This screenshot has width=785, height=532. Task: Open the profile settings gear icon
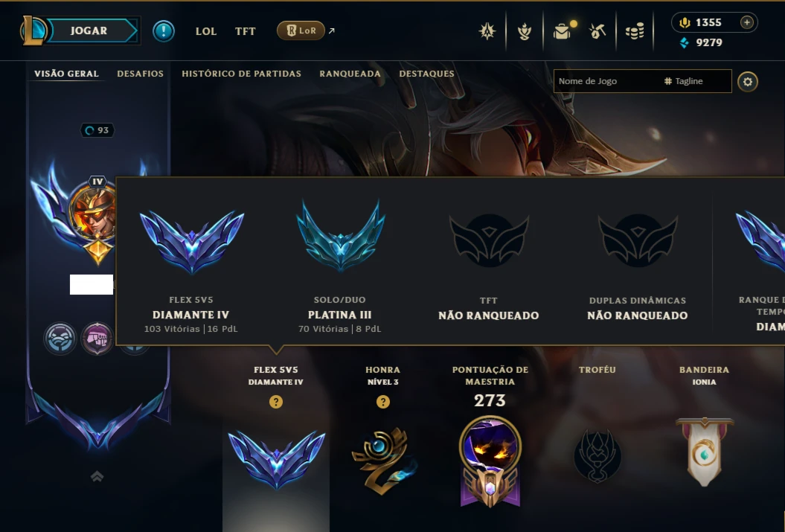click(748, 82)
